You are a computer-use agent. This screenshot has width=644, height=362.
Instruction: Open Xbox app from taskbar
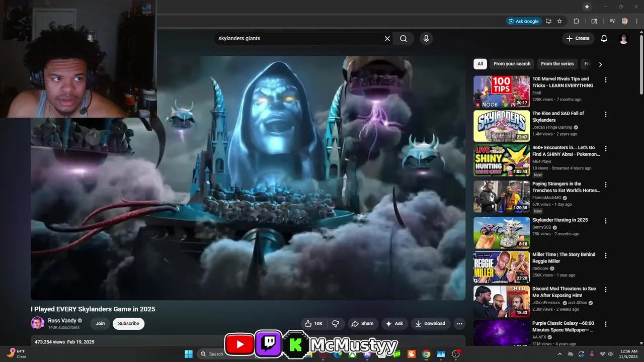tap(353, 354)
